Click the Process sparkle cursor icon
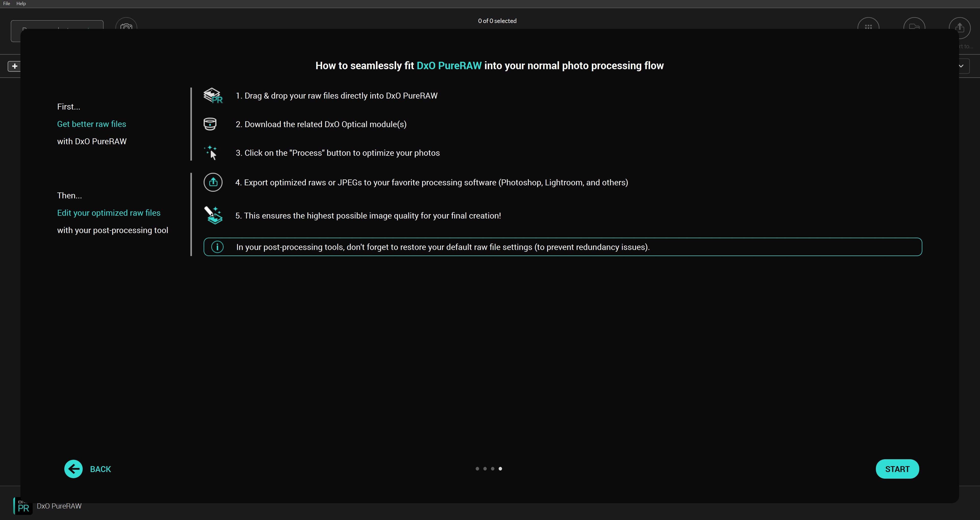Screen dimensions: 980x520 coord(211,153)
